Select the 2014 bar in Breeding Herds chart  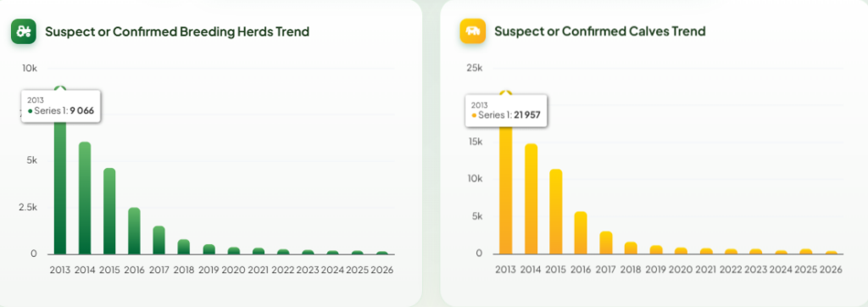pyautogui.click(x=85, y=198)
